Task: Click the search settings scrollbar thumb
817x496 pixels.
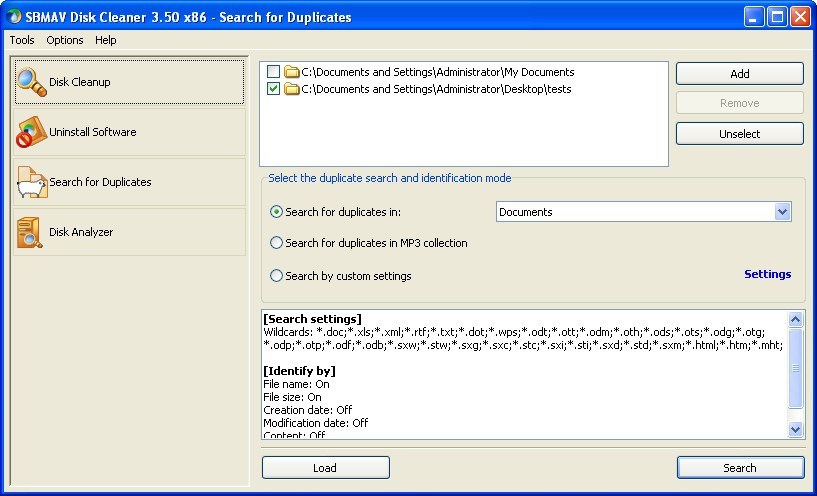Action: click(795, 368)
